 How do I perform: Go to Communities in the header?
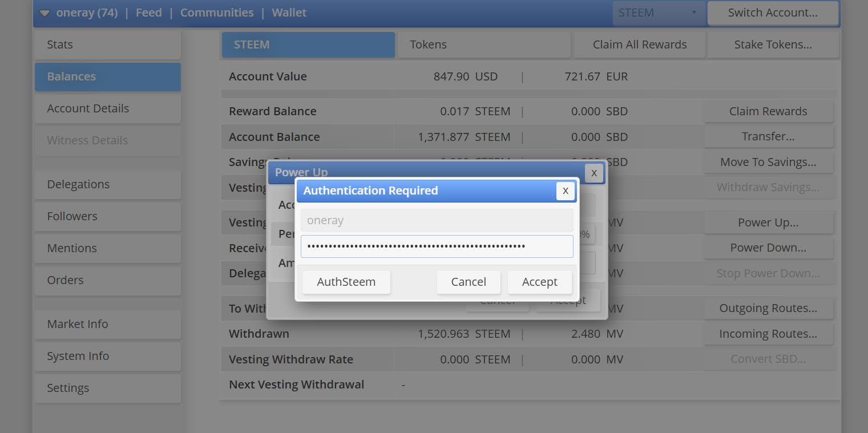coord(217,13)
